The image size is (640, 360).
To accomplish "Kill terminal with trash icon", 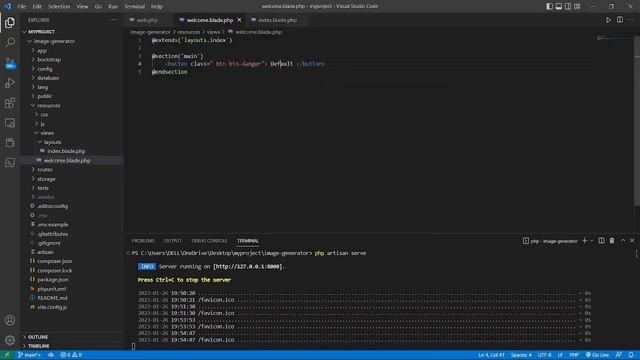I will (612, 241).
